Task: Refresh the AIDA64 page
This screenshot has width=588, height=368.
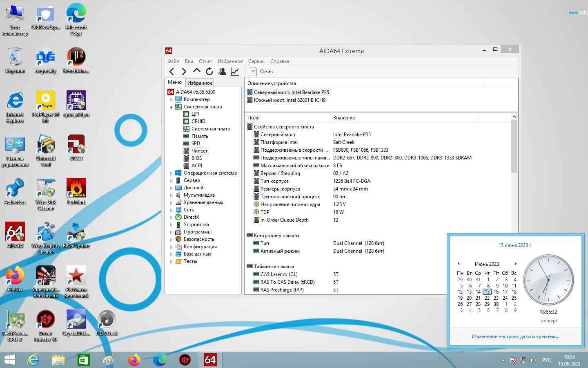Action: click(x=209, y=72)
